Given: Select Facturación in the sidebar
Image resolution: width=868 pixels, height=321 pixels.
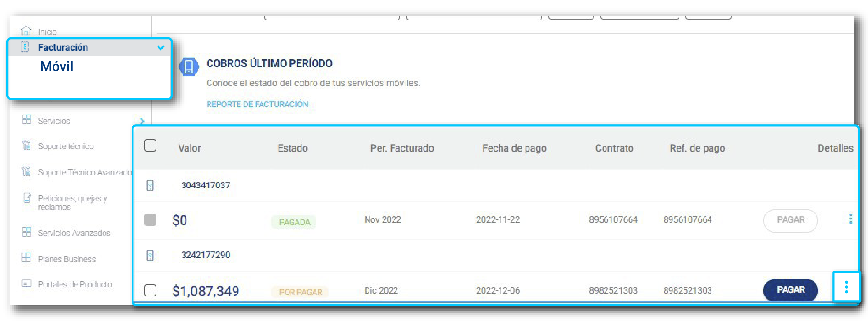Looking at the screenshot, I should pyautogui.click(x=63, y=47).
